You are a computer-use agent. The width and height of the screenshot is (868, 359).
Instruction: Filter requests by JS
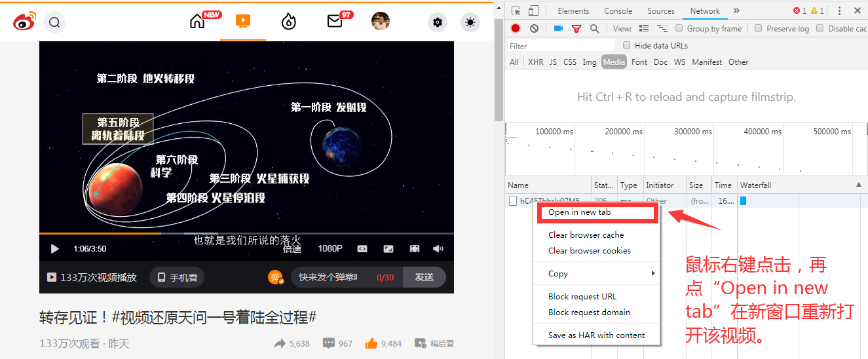554,62
